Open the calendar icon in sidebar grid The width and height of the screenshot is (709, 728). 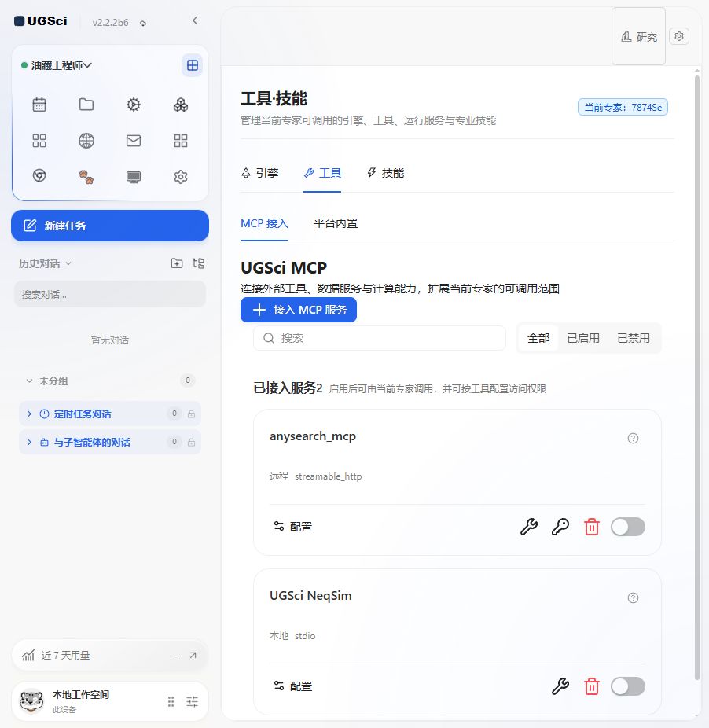[x=39, y=105]
